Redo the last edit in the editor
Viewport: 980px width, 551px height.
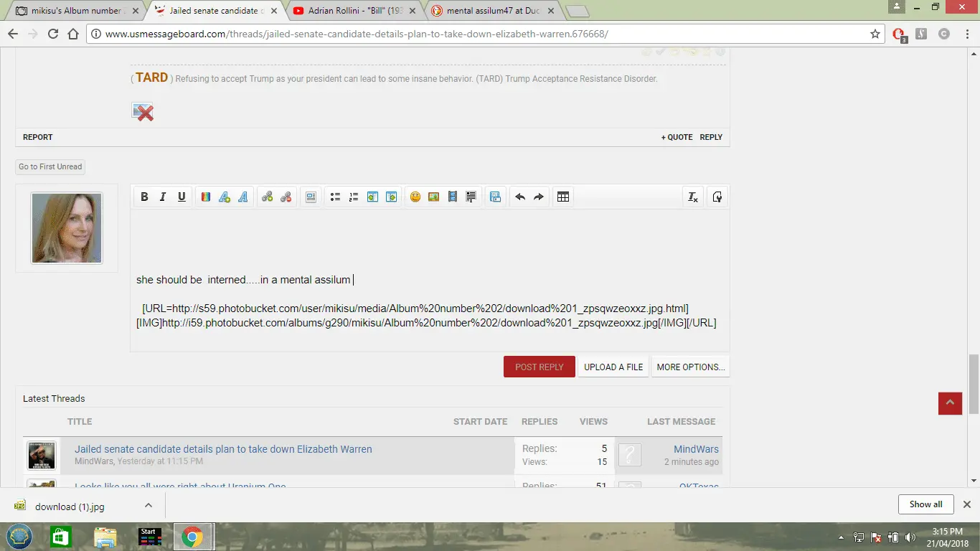point(539,197)
